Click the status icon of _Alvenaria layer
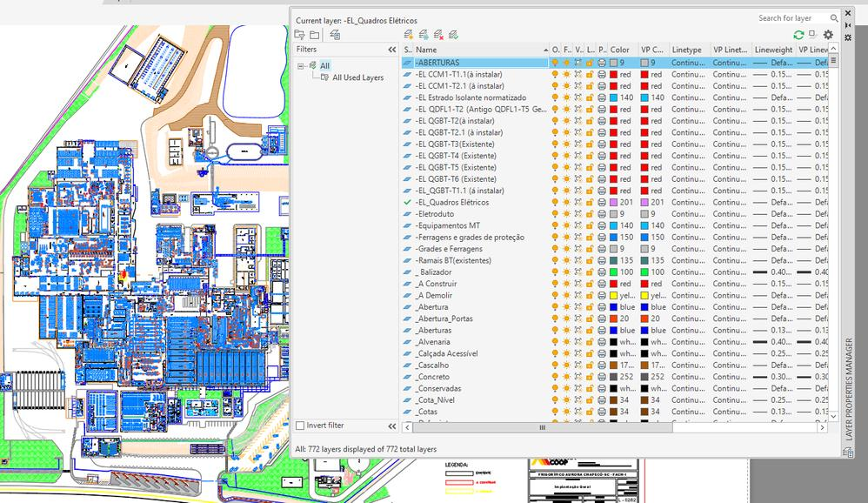Viewport: 868px width, 503px height. [408, 342]
